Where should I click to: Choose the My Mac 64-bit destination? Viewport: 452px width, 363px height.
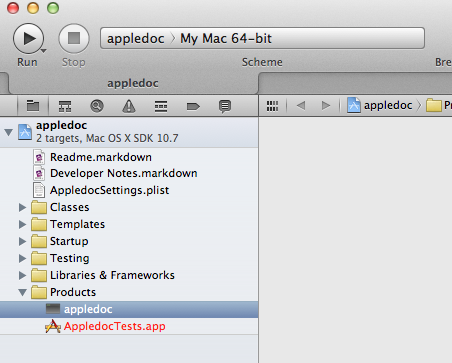[226, 38]
